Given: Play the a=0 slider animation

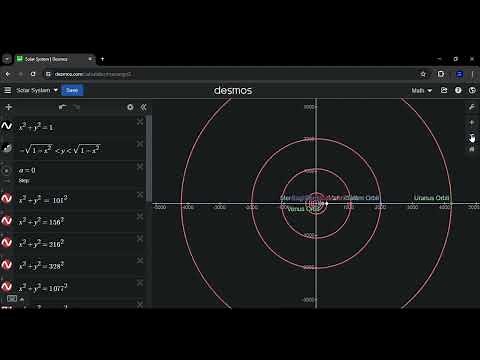Looking at the screenshot, I should pyautogui.click(x=6, y=171).
